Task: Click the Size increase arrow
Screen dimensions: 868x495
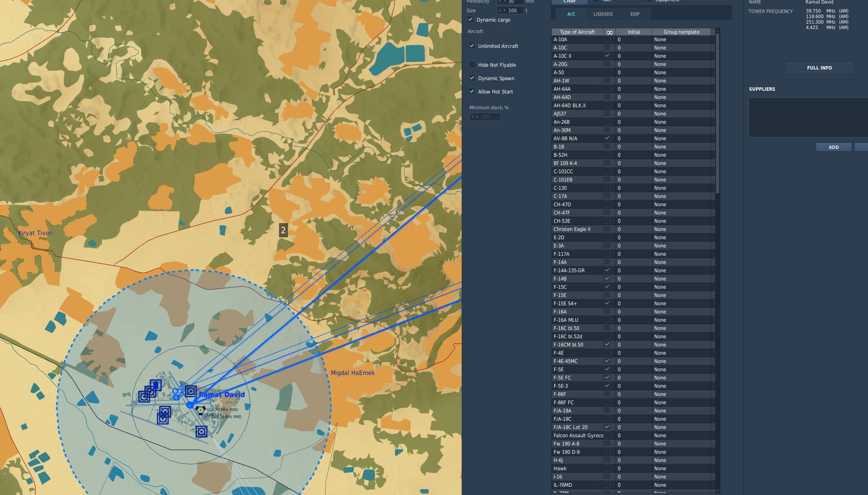Action: (505, 11)
